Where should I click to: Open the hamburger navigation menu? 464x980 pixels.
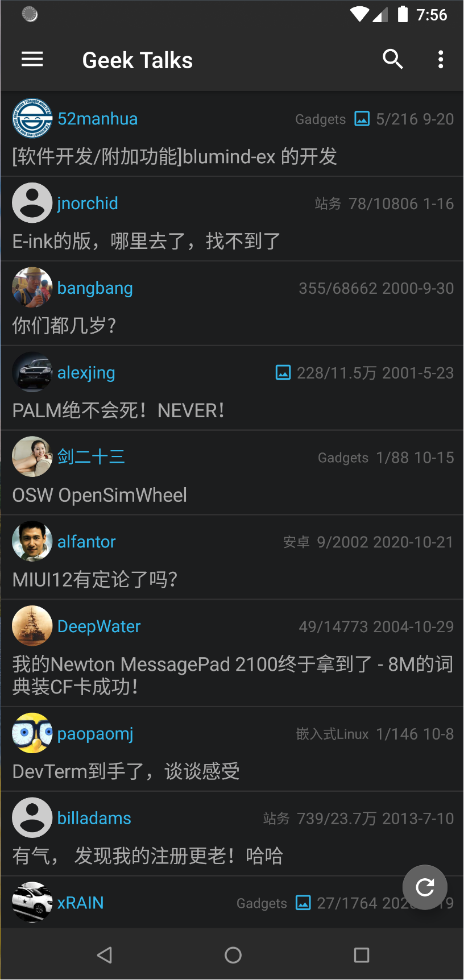pyautogui.click(x=32, y=59)
